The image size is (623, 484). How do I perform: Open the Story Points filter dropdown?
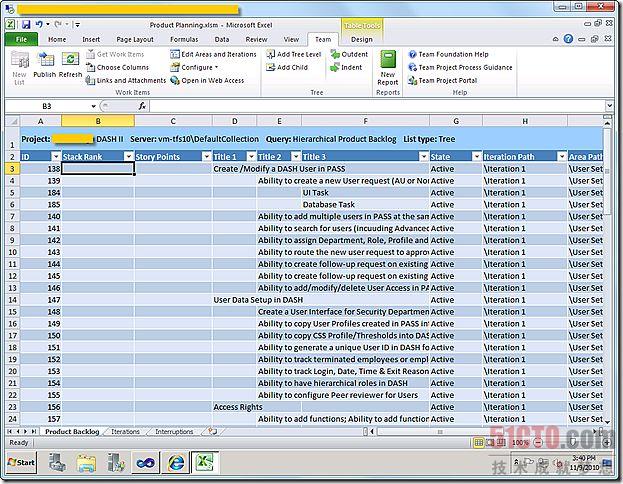(x=207, y=157)
